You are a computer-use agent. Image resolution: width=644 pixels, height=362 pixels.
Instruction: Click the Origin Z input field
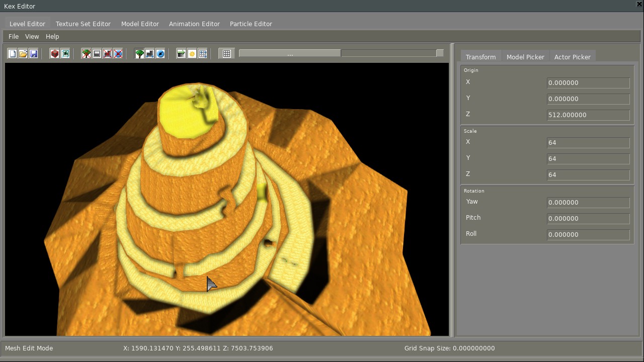[x=588, y=115]
